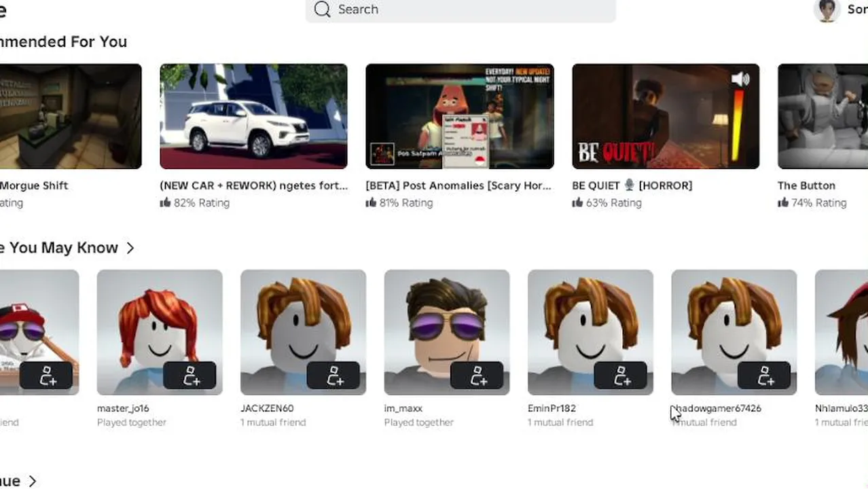Click the master_jo16 username
868x489 pixels.
[x=123, y=408]
